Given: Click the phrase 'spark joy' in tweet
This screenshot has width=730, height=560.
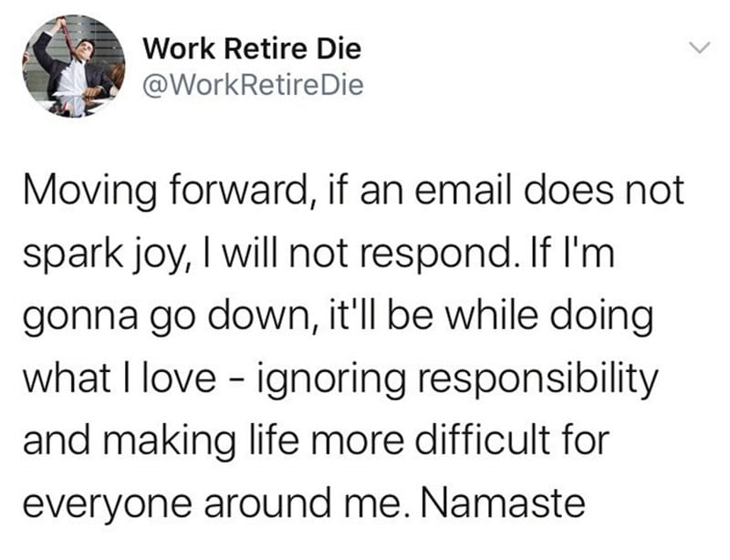Looking at the screenshot, I should (x=102, y=254).
